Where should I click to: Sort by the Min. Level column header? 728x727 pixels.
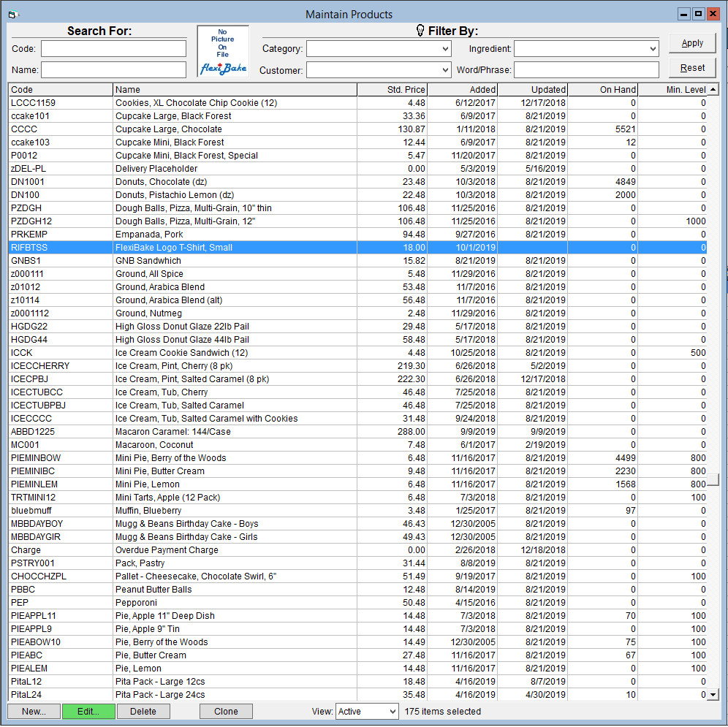tap(672, 90)
